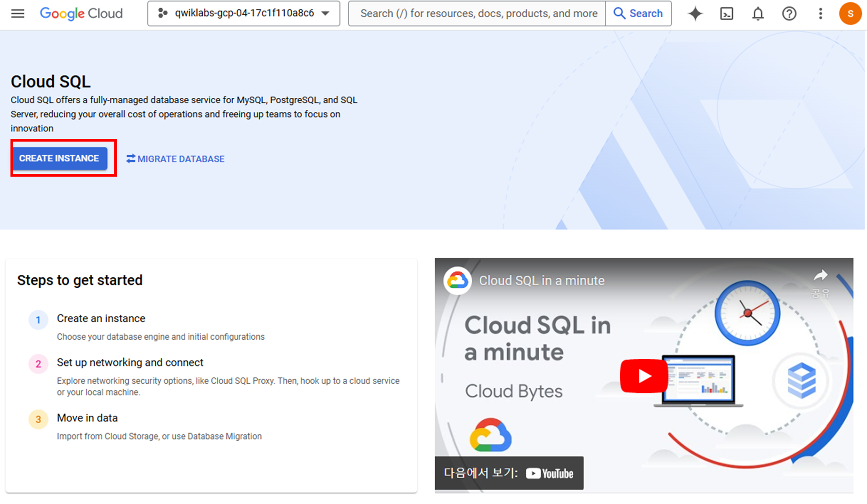
Task: Click 'Import from Cloud Storage, or use Database Migration'
Action: click(159, 436)
